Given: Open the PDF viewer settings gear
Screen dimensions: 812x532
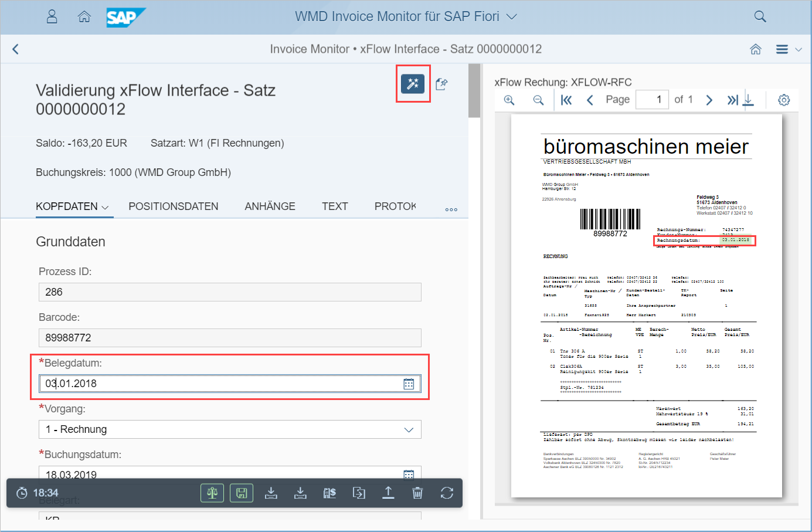Looking at the screenshot, I should [x=784, y=100].
